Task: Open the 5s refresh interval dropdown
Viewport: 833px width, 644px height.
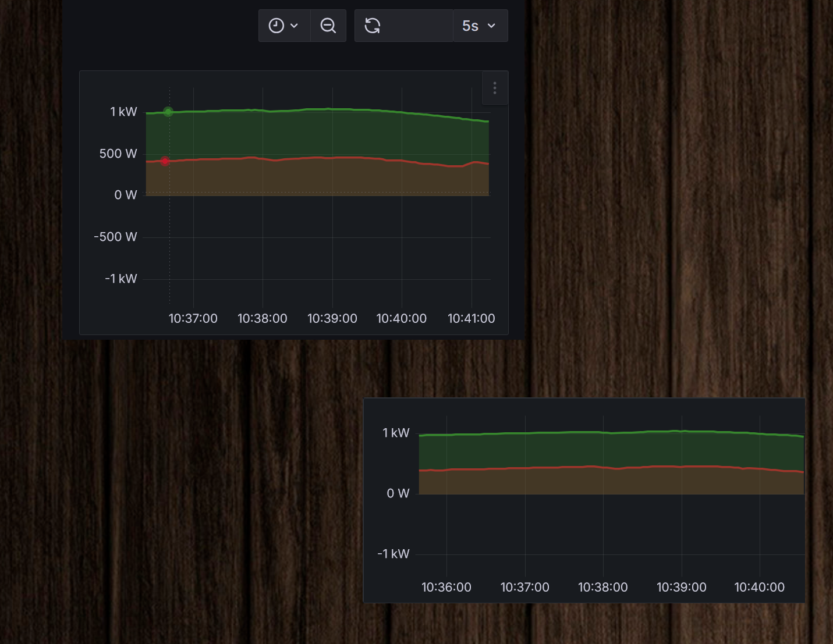Action: pos(480,26)
